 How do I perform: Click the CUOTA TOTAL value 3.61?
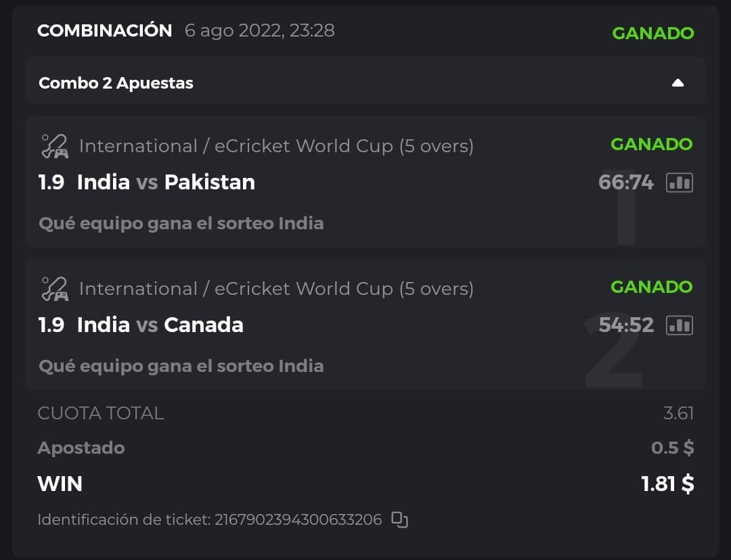(678, 413)
